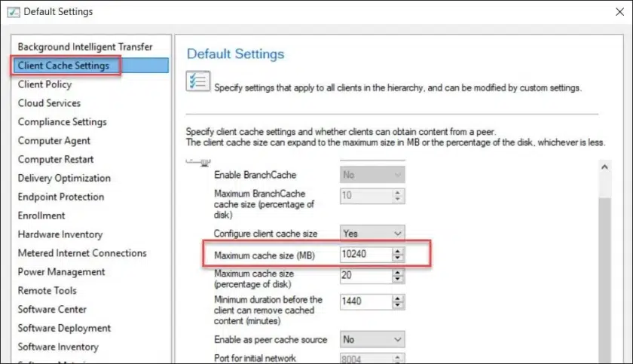Screen dimensions: 633x364
Task: Increase Maximum BranchCache cache size value
Action: point(398,192)
